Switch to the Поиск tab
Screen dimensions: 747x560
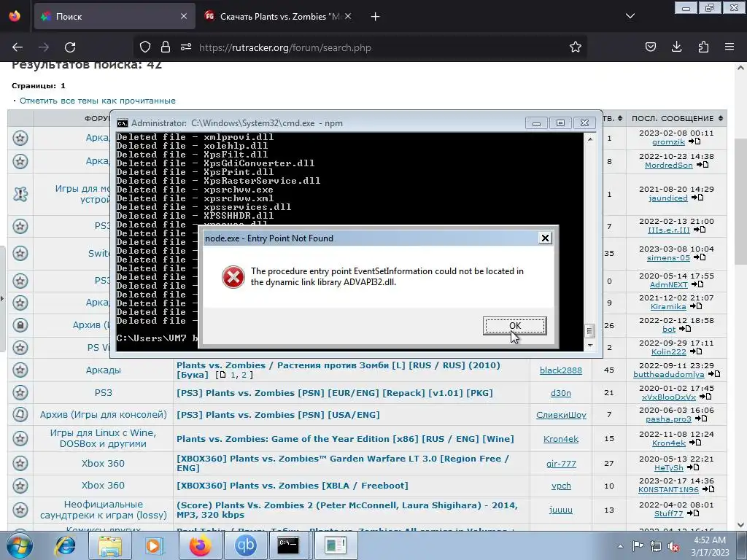click(115, 17)
